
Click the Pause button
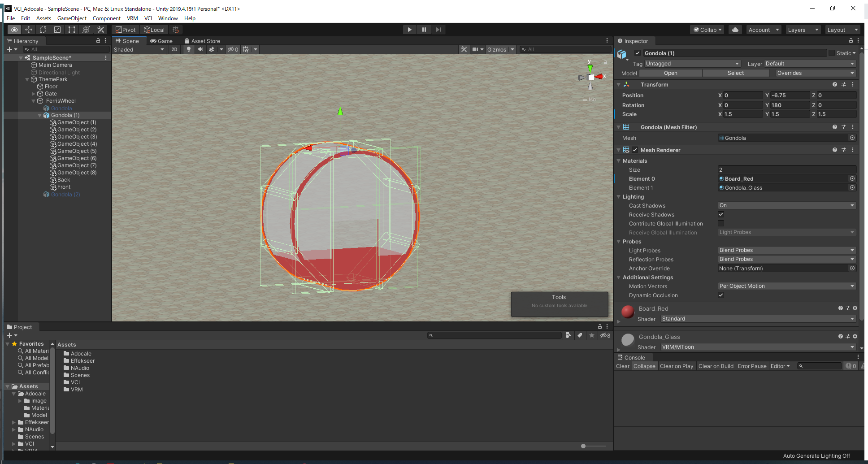tap(424, 30)
